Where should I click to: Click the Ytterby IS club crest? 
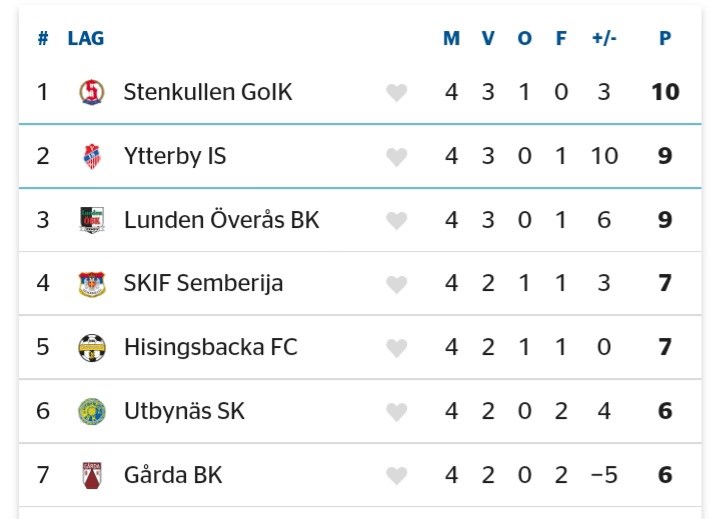(91, 156)
